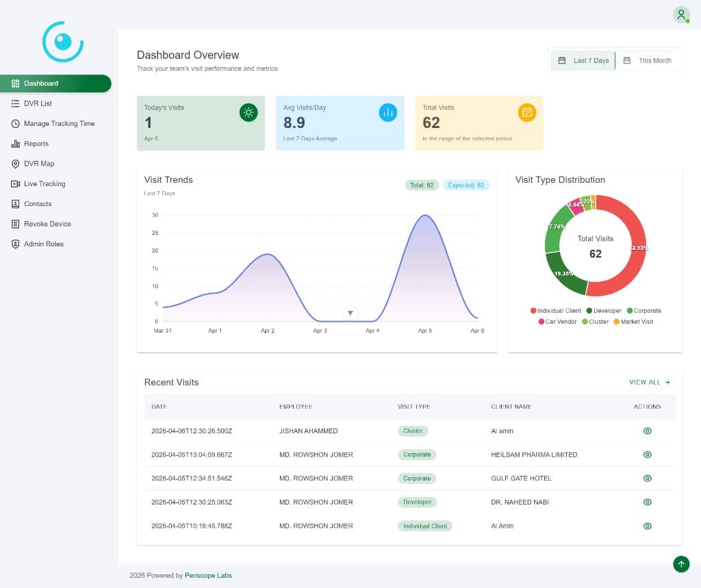Click VIEW ALL in Recent Visits
Image resolution: width=701 pixels, height=588 pixels.
649,383
